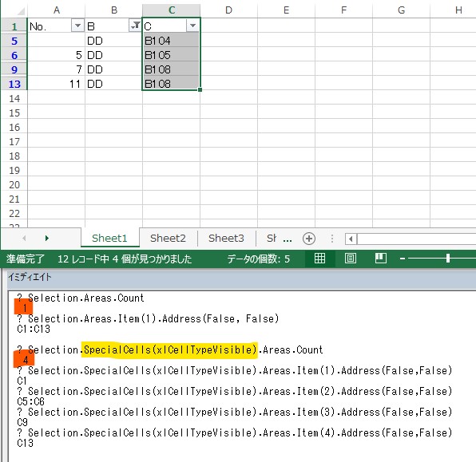Click the データの個数: 5 status entry
Screen dimensions: 476x462
258,259
